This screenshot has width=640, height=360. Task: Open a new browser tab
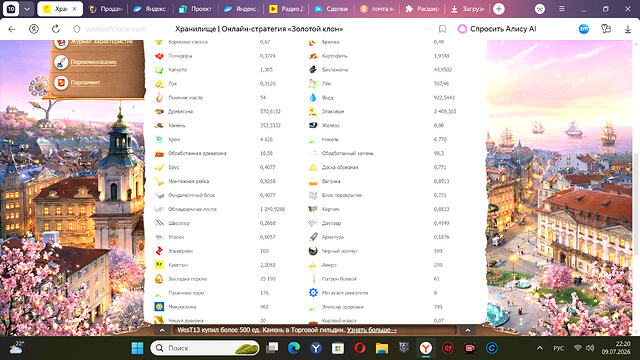coord(499,9)
